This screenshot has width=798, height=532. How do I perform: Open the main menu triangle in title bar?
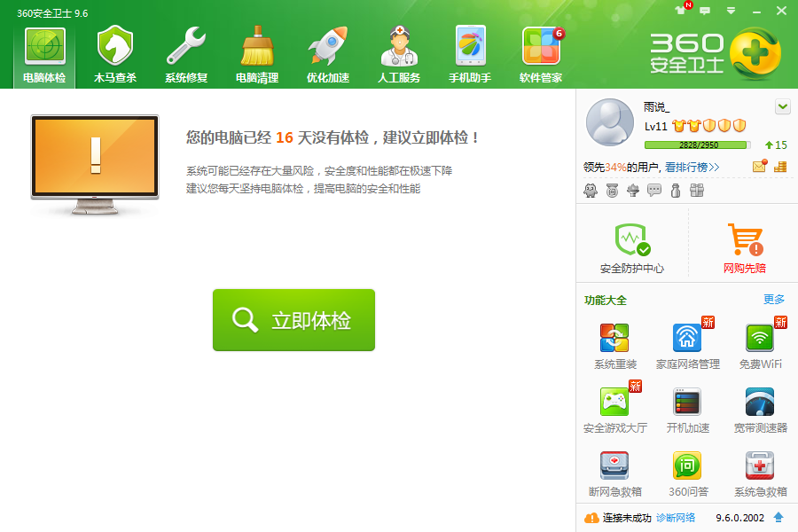click(x=731, y=10)
